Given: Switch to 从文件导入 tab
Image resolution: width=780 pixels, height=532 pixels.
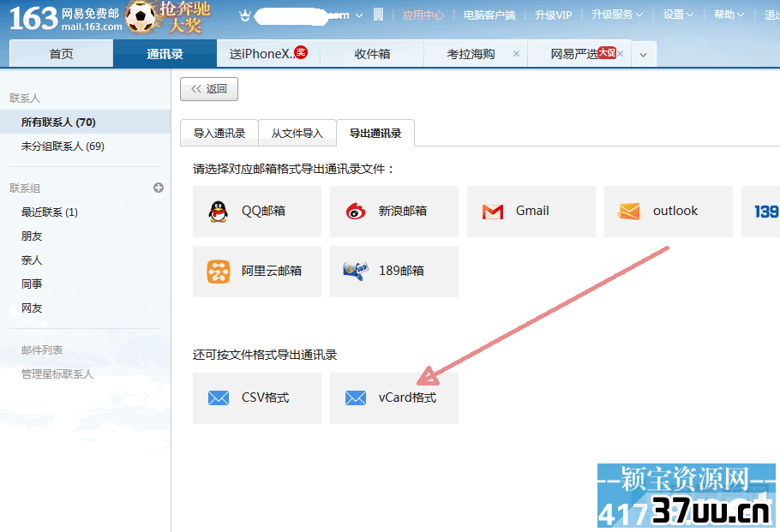Looking at the screenshot, I should tap(297, 134).
